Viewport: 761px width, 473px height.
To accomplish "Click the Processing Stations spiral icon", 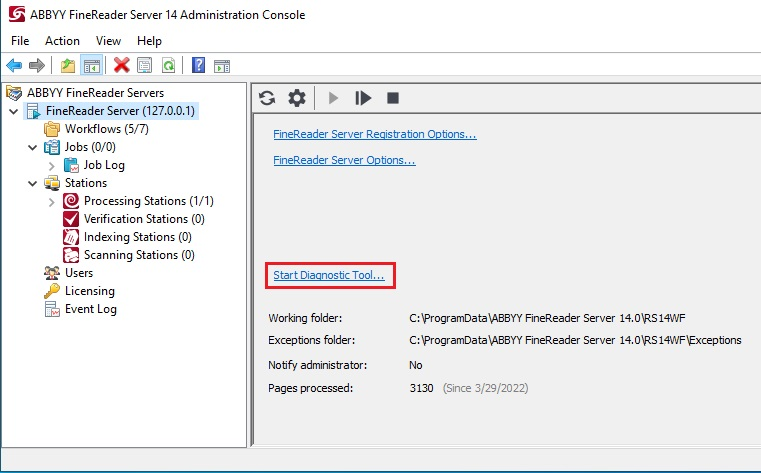I will (71, 201).
